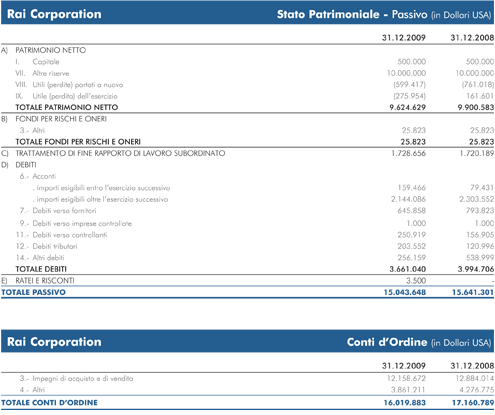Select 'TRATTAMENTO DI FINE RAPPORTO' row label
Screen dimensions: 495x415
click(120, 153)
